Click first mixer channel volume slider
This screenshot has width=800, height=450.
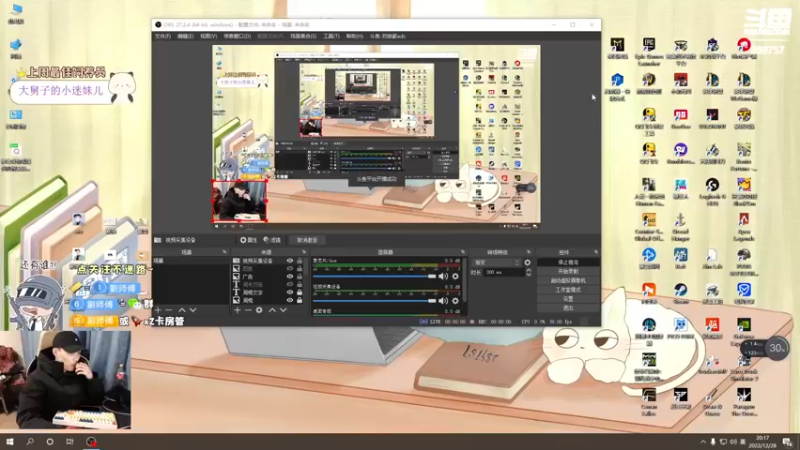pyautogui.click(x=374, y=276)
